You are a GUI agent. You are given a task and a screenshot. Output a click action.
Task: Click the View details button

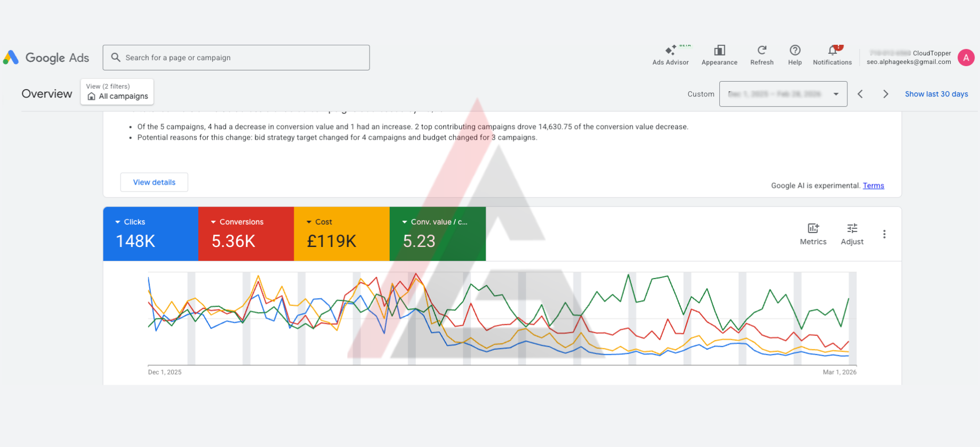tap(154, 182)
